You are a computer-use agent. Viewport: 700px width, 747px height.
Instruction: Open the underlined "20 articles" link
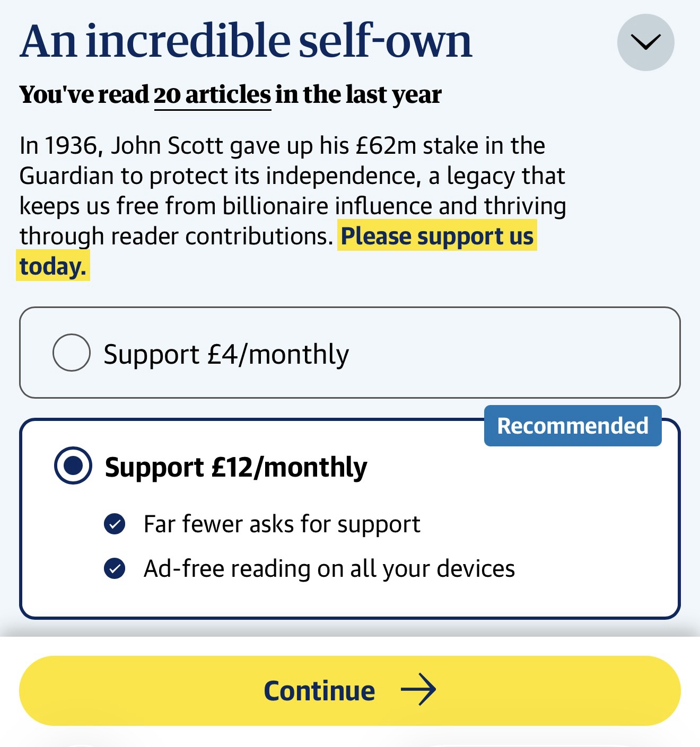[x=212, y=95]
